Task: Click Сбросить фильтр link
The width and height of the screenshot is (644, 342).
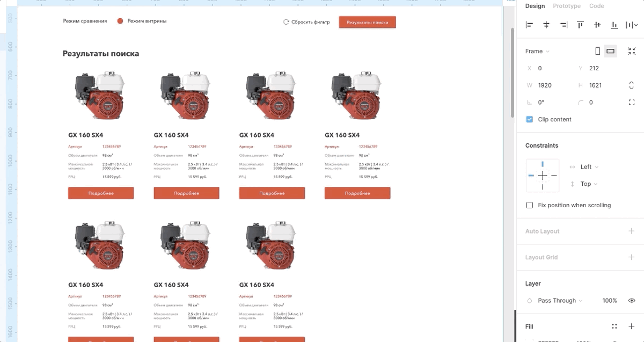Action: pos(311,22)
